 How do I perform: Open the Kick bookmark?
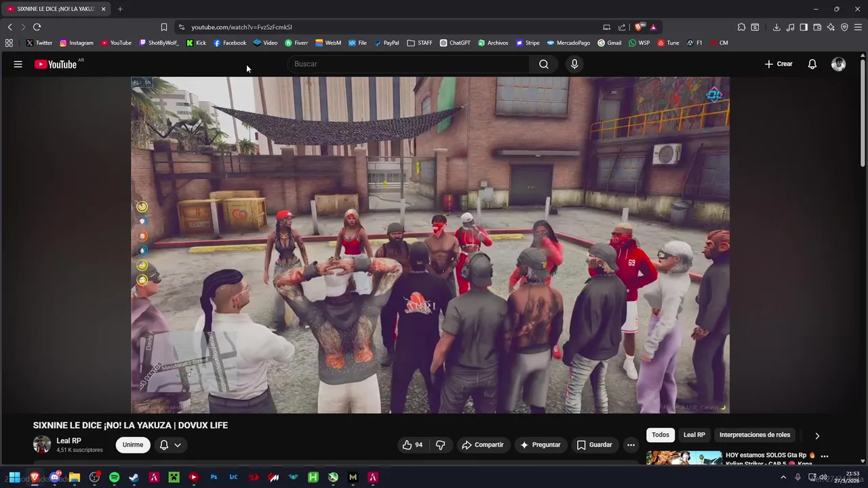point(195,43)
